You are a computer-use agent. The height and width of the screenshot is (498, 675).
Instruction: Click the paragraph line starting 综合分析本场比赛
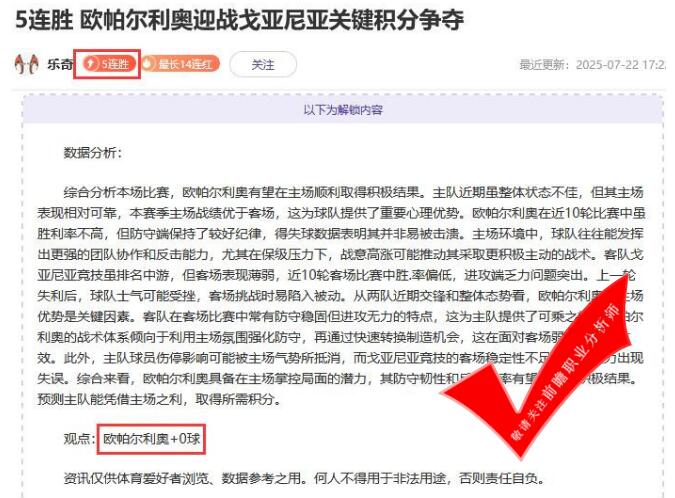point(353,192)
